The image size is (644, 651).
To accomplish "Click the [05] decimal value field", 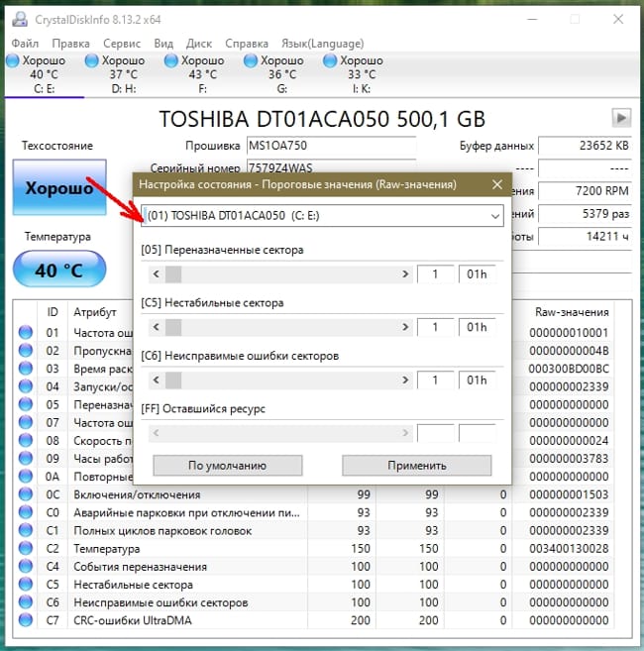I will point(435,274).
